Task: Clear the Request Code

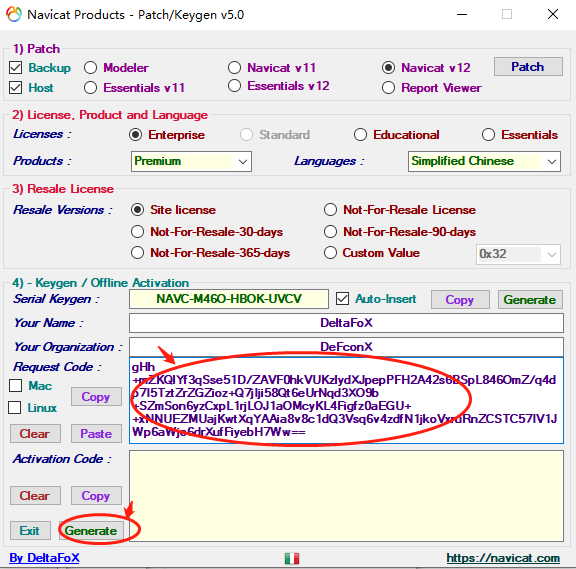Action: [x=35, y=434]
